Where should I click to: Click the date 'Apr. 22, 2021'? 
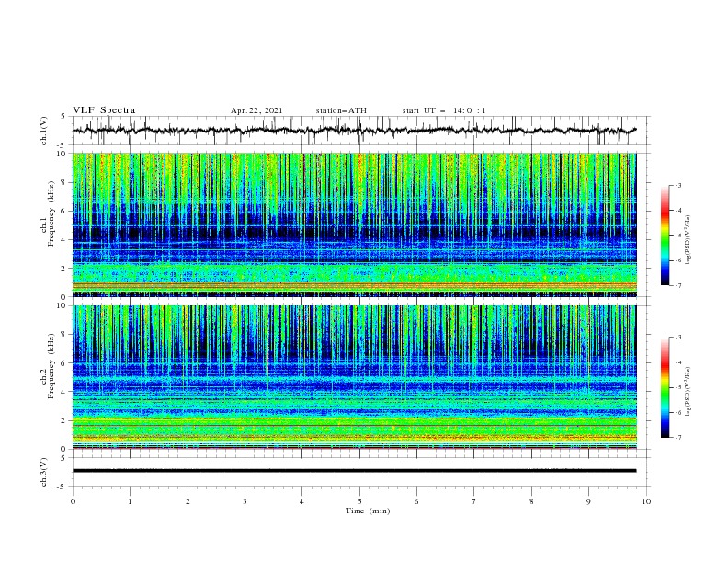click(x=256, y=110)
